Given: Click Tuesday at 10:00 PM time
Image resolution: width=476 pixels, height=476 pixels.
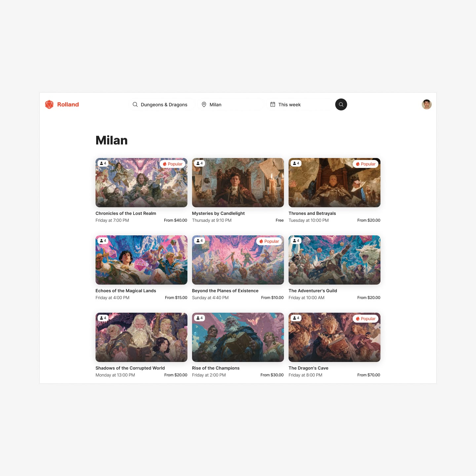Looking at the screenshot, I should pyautogui.click(x=308, y=220).
